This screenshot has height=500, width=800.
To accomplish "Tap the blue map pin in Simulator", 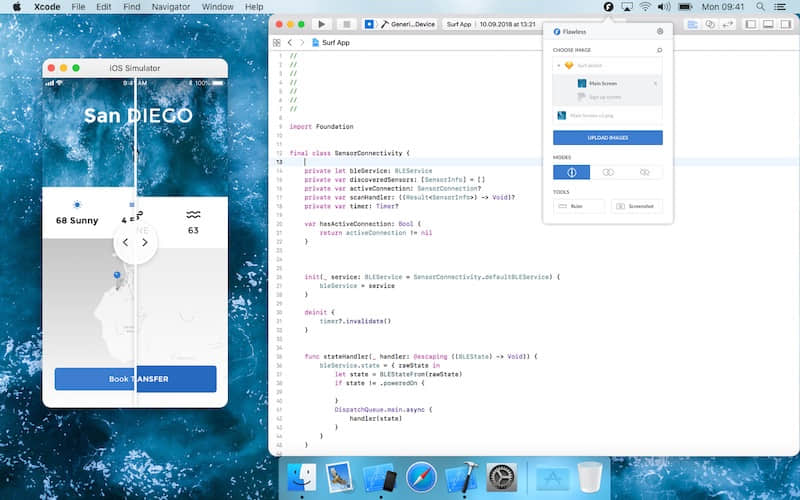I will click(117, 276).
